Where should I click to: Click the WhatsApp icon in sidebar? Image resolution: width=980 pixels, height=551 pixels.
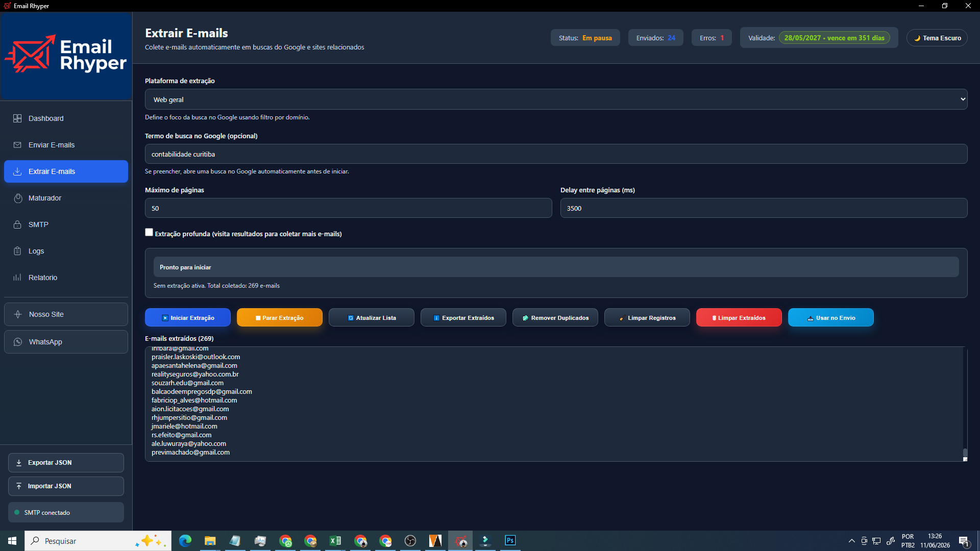tap(18, 342)
